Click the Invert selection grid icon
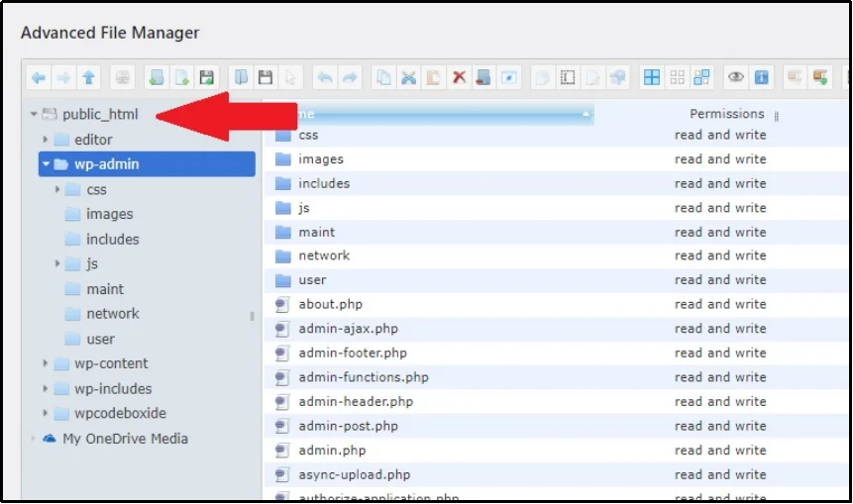The image size is (853, 504). point(701,78)
